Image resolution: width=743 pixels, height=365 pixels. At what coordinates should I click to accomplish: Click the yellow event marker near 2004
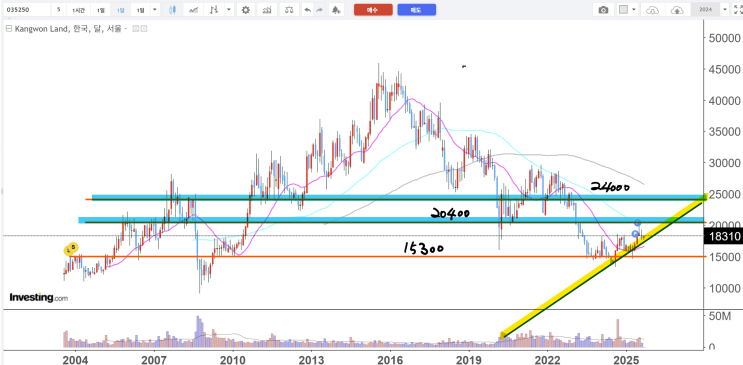[71, 249]
